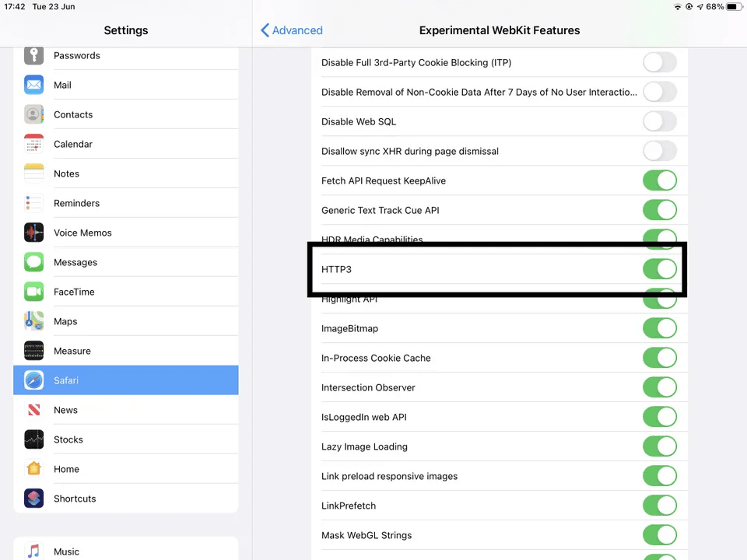Toggle the Intersection Observer switch
Viewport: 747px width, 560px height.
click(659, 387)
